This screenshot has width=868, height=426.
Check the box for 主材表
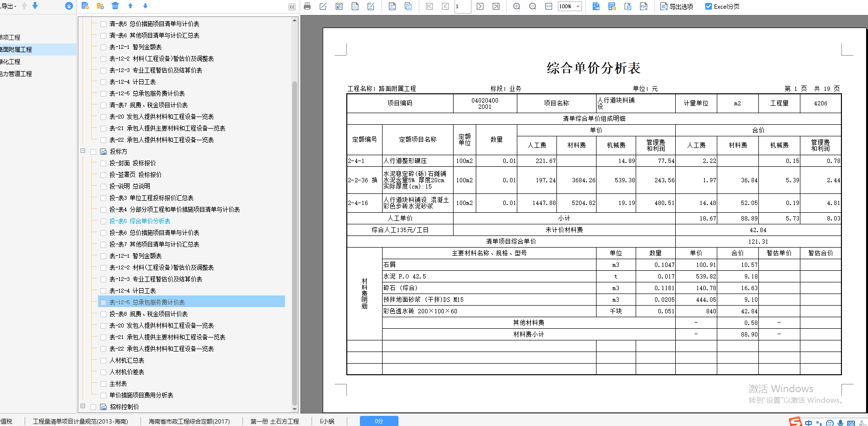[103, 383]
